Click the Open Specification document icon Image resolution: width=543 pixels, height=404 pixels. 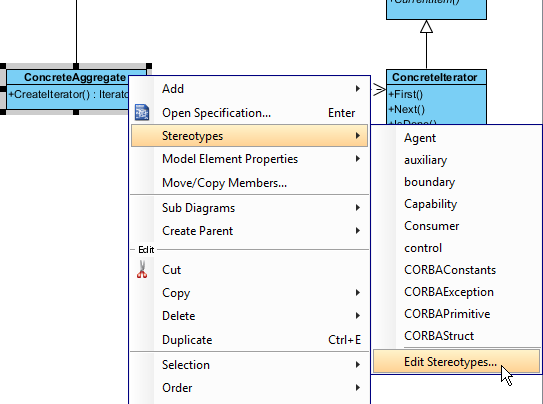point(142,112)
